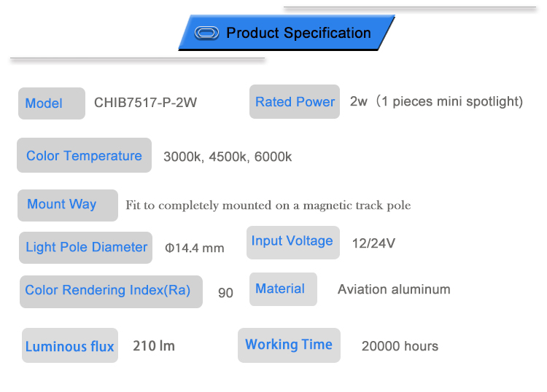Select the Color Rendering Index(Ra) label

(108, 290)
